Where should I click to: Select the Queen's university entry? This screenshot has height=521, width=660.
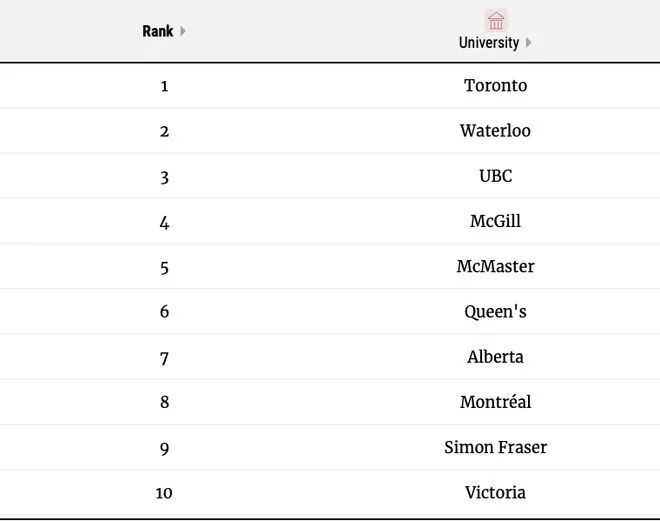(x=495, y=312)
